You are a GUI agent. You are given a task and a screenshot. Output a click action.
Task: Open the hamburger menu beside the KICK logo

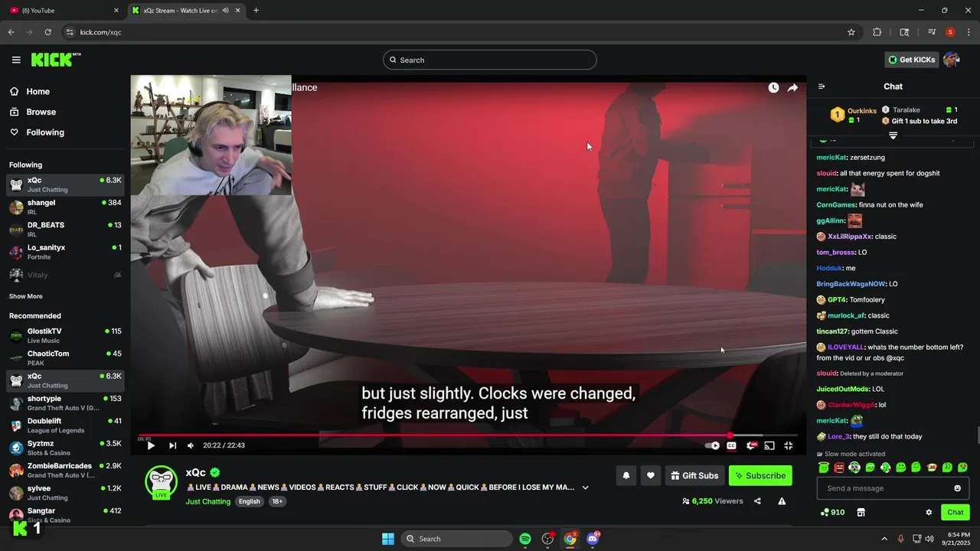(16, 60)
